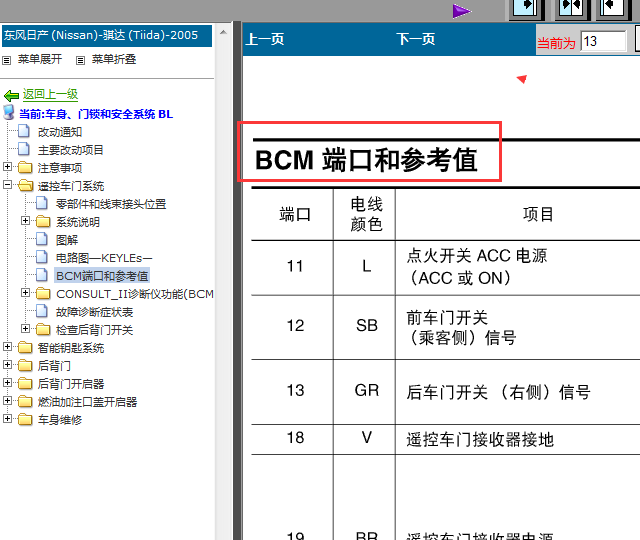640x540 pixels.
Task: Click the 检查后背门开关 folder icon
Action: [43, 329]
